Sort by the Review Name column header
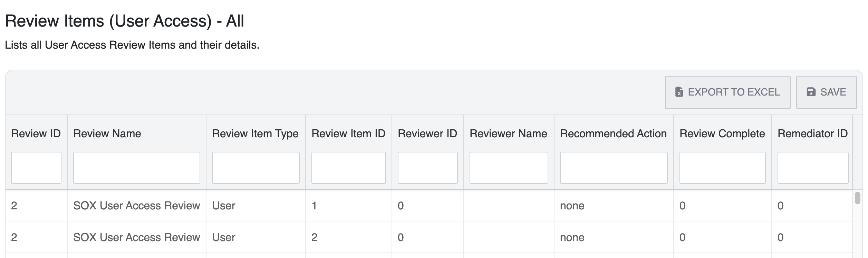 107,133
